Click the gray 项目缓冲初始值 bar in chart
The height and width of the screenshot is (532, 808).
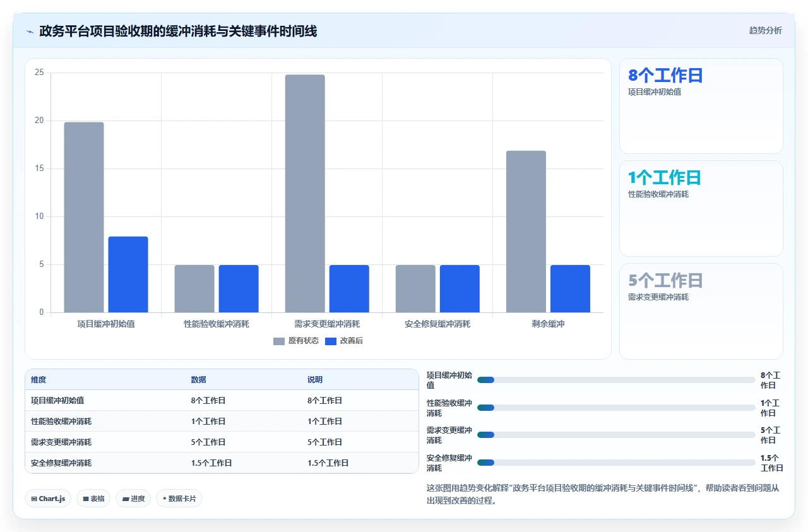click(84, 217)
